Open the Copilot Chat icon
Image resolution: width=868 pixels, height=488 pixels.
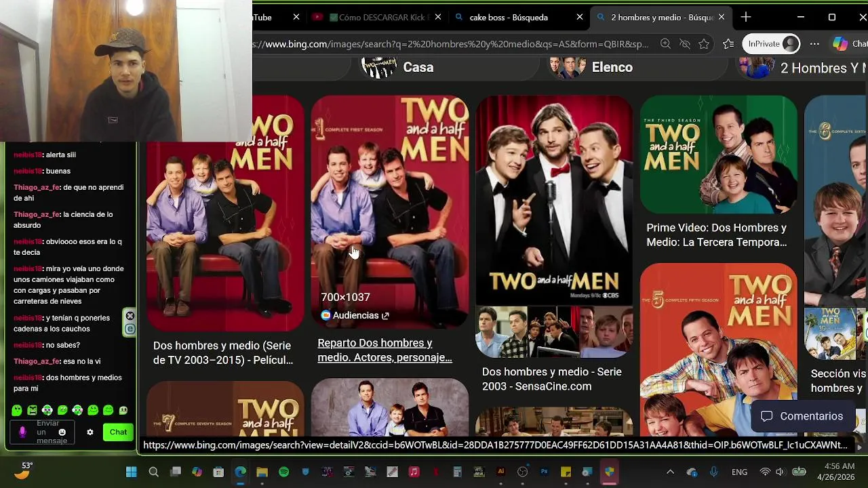tap(849, 44)
